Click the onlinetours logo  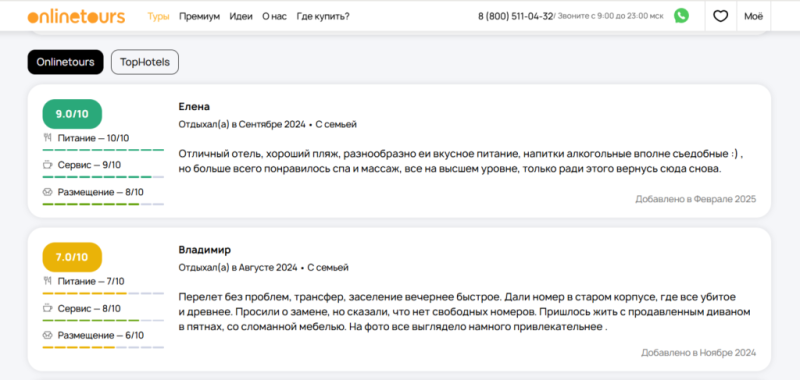[76, 16]
